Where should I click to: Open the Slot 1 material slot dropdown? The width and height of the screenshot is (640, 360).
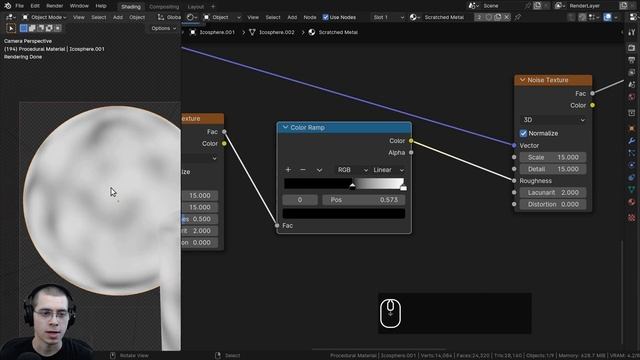click(x=388, y=17)
